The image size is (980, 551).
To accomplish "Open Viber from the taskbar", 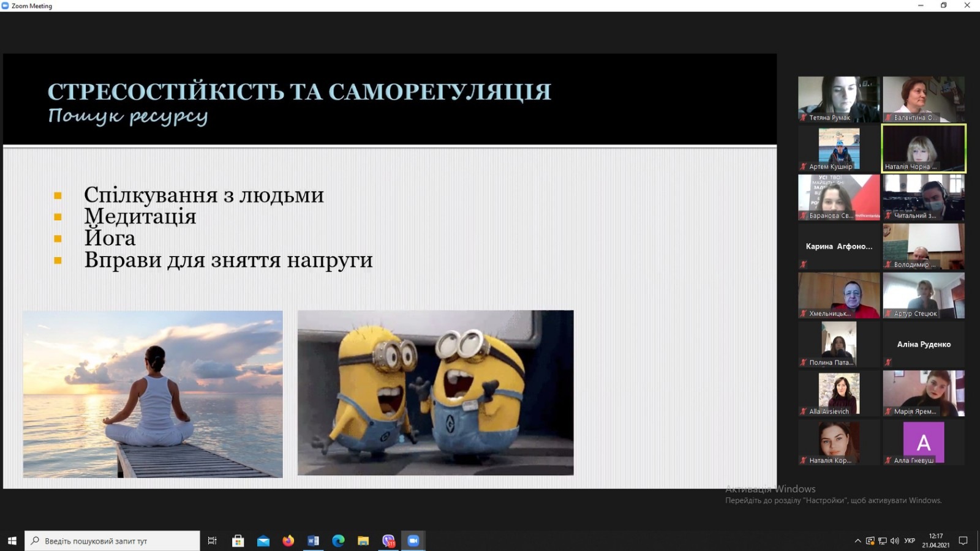I will 388,541.
